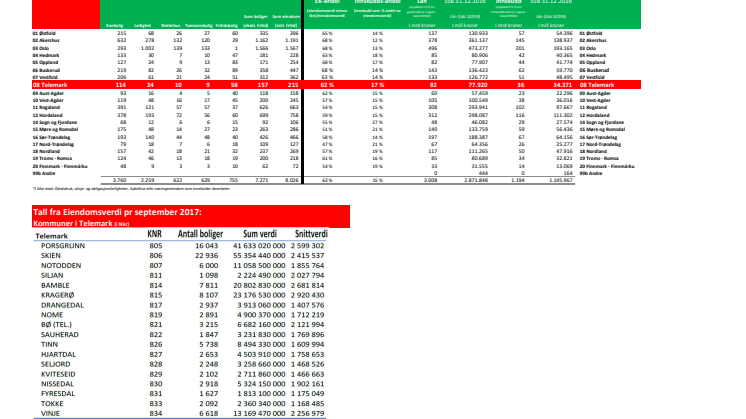Click 'Rekkehus' header in green table
This screenshot has width=746, height=419.
(x=171, y=26)
